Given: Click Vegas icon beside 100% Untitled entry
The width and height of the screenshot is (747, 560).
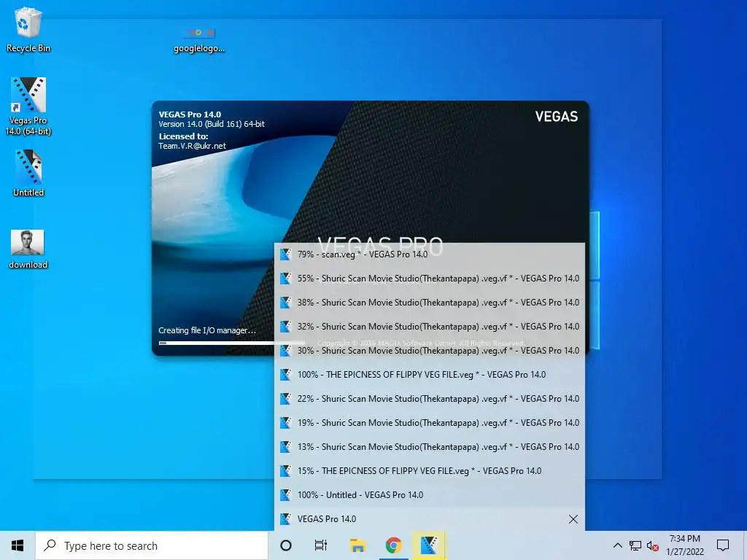Looking at the screenshot, I should coord(285,495).
